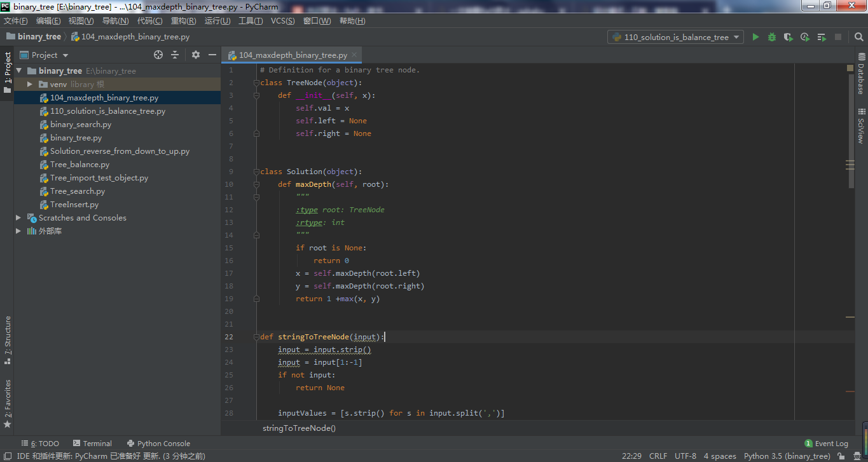The width and height of the screenshot is (868, 462).
Task: Fold the maxDepth method at line 10
Action: tap(256, 184)
